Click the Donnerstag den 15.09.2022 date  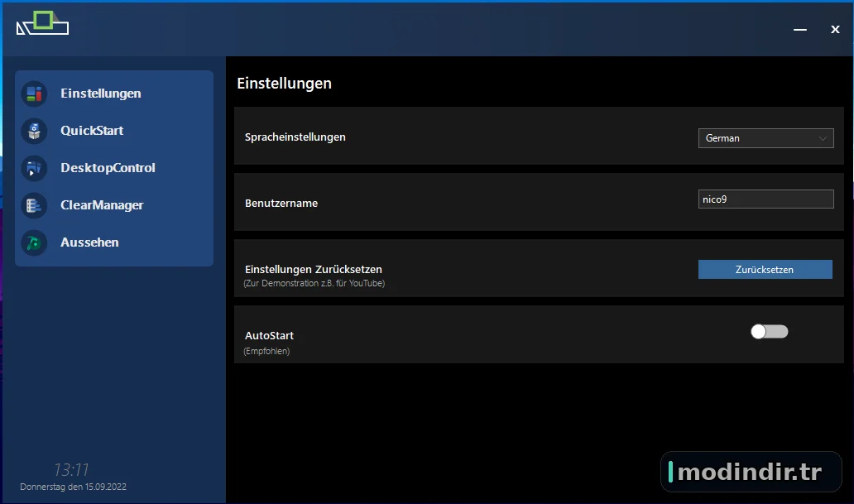click(x=73, y=487)
